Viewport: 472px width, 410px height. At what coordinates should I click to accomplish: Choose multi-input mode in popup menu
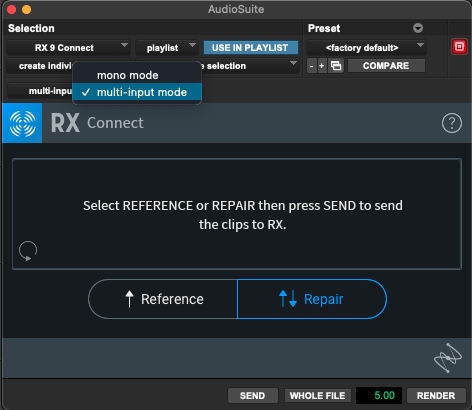coord(137,92)
